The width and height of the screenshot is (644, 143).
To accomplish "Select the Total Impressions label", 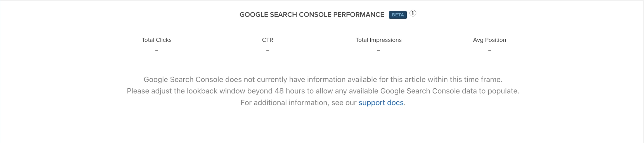I will click(x=378, y=40).
